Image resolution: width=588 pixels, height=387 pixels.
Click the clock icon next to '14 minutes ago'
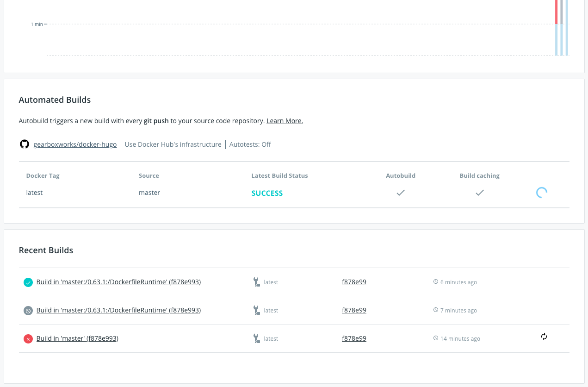coord(435,338)
